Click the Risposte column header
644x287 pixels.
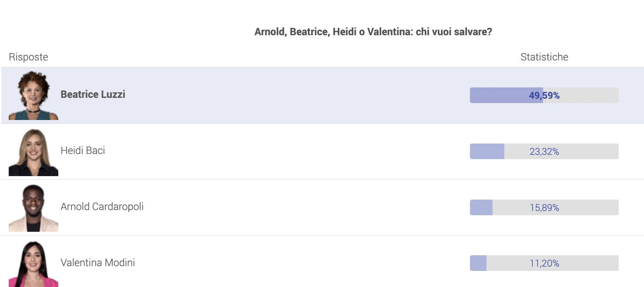pyautogui.click(x=28, y=57)
